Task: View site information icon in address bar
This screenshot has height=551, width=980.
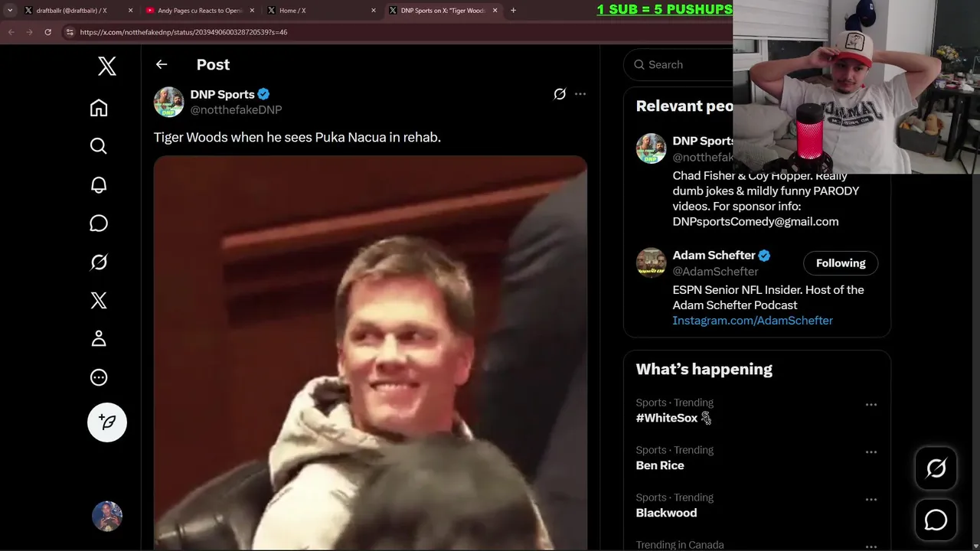Action: (x=70, y=32)
